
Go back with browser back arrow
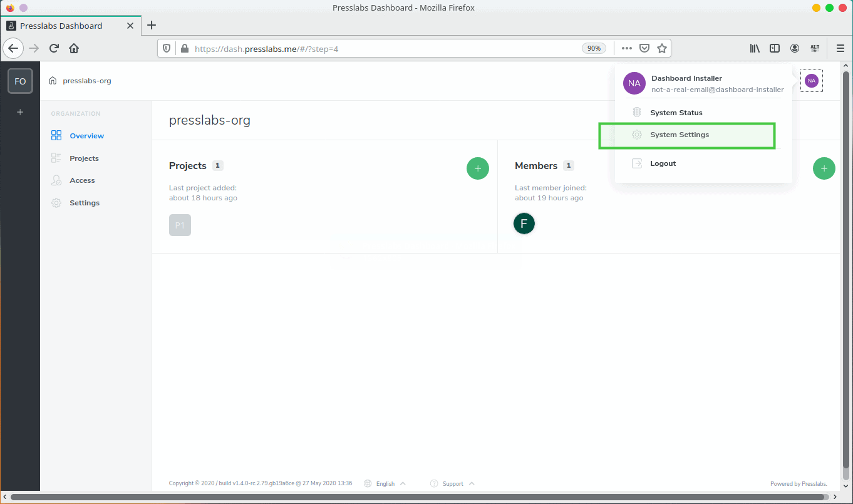[x=13, y=48]
